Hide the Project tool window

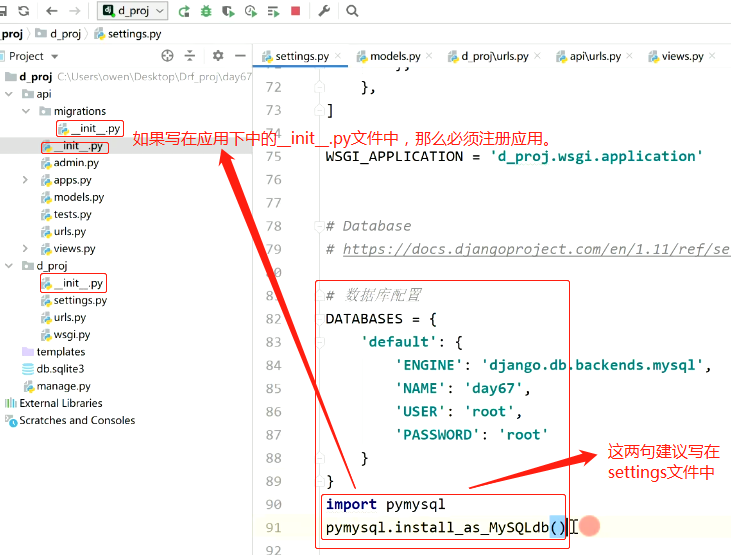coord(241,56)
